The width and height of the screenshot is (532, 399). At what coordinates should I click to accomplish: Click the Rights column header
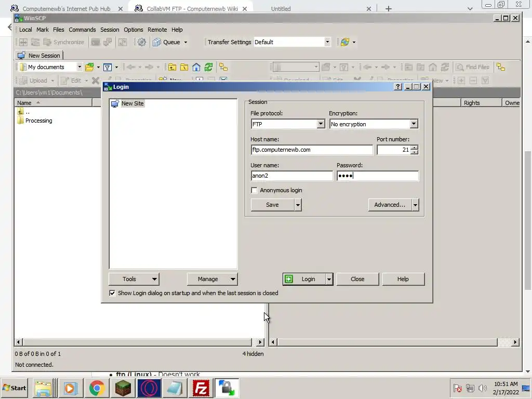(481, 103)
